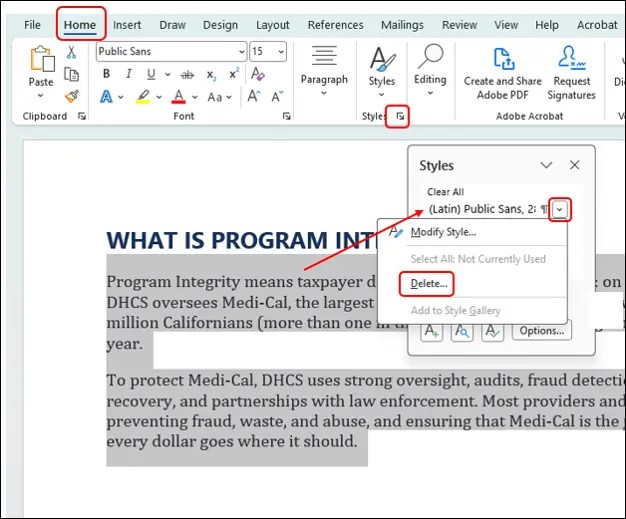Click Decrease Font Size icon

point(277,96)
